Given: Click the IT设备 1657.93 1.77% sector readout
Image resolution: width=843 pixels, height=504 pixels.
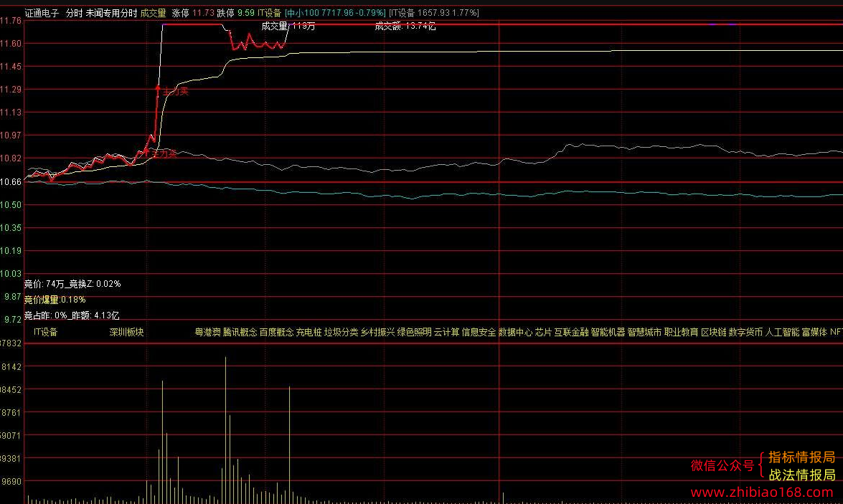Looking at the screenshot, I should click(434, 13).
